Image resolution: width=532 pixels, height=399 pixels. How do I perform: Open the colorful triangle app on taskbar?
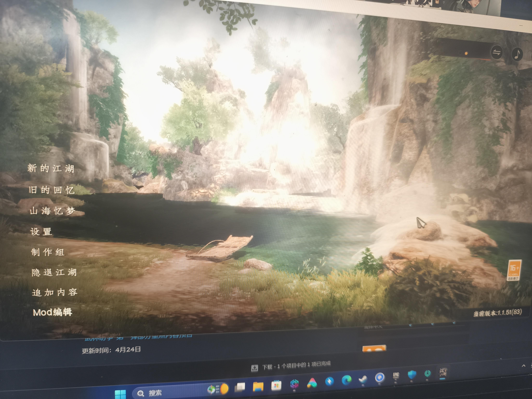click(312, 383)
